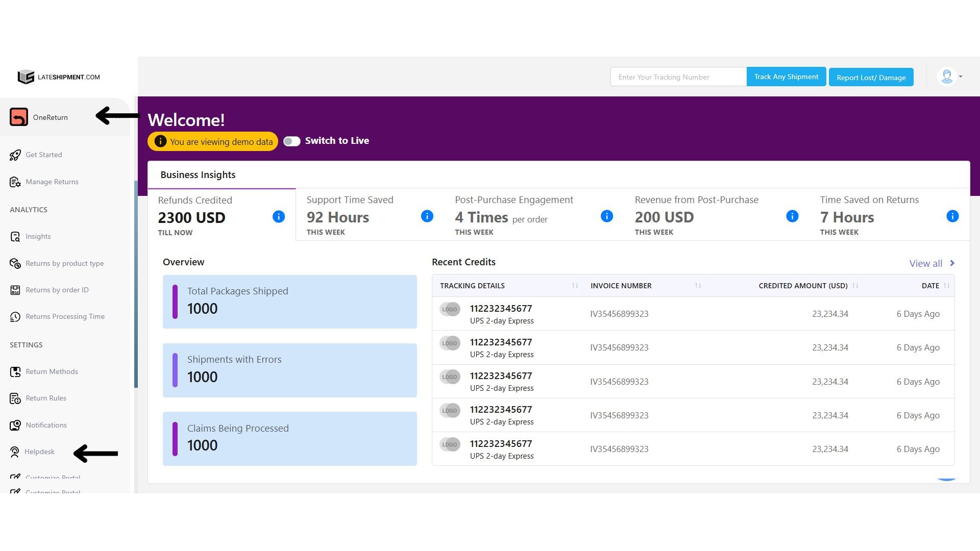Open Get Started rocket icon
This screenshot has width=980, height=551.
pyautogui.click(x=15, y=155)
